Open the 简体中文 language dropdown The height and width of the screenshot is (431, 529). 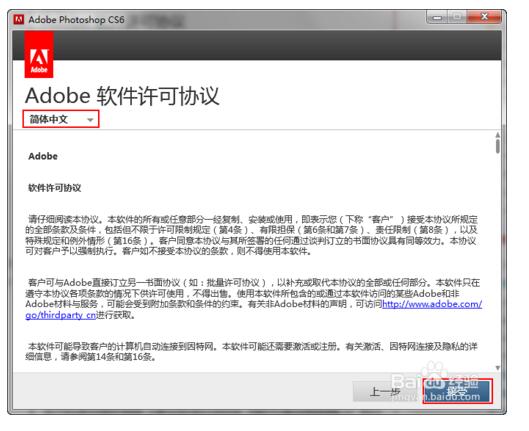[61, 119]
